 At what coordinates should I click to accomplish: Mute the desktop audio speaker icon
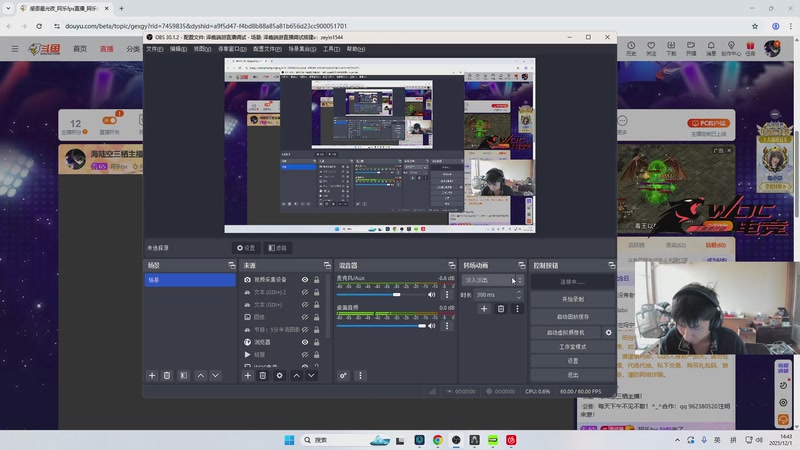(x=432, y=326)
